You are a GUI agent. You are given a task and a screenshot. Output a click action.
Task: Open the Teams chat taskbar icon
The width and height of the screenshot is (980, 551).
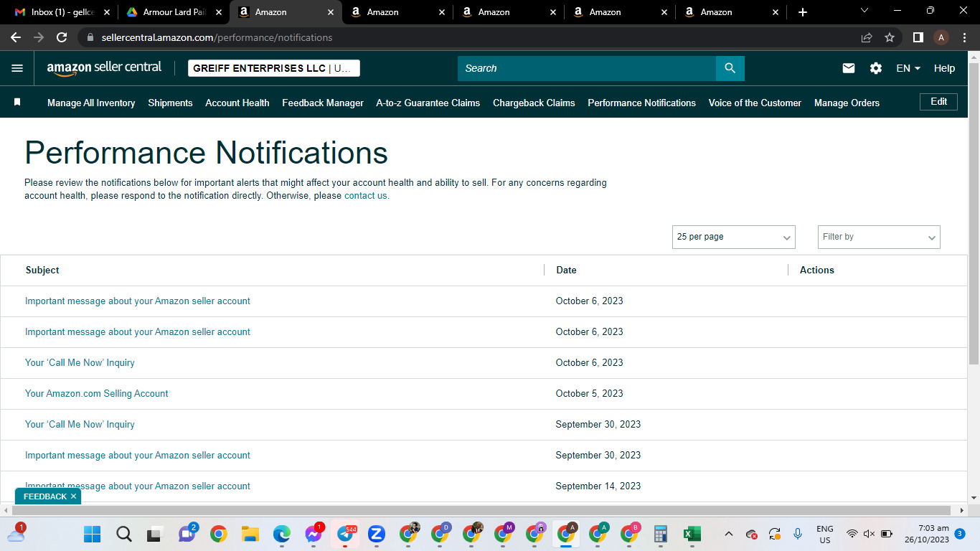click(x=187, y=534)
